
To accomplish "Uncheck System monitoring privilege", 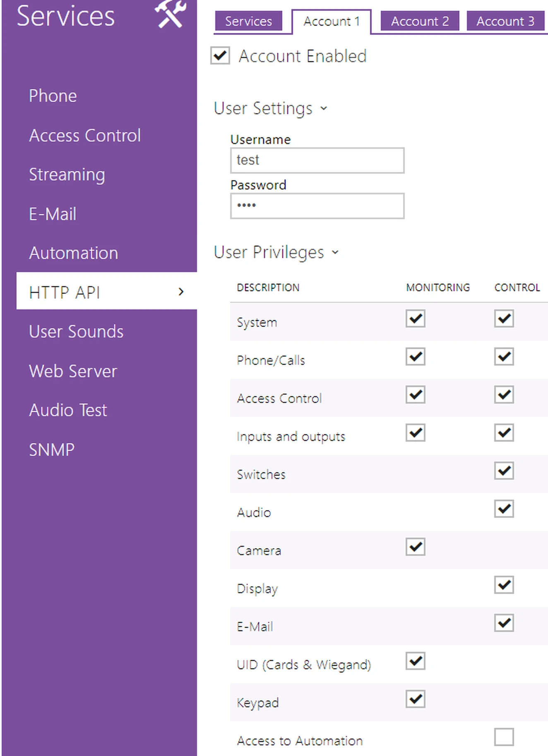I will [416, 318].
